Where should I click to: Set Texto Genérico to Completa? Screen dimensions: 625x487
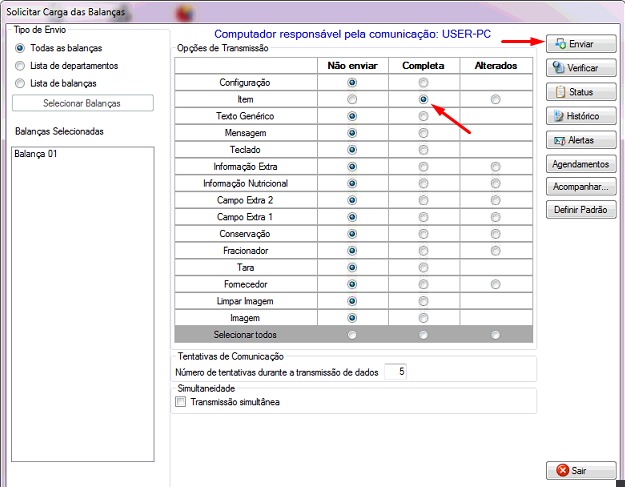tap(423, 116)
